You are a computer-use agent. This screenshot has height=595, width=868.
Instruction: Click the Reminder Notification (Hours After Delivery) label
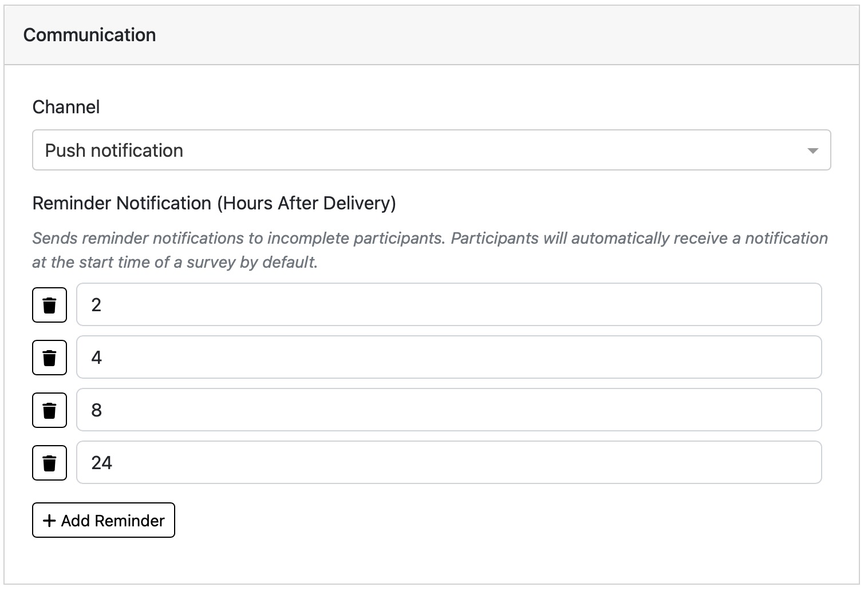tap(214, 203)
